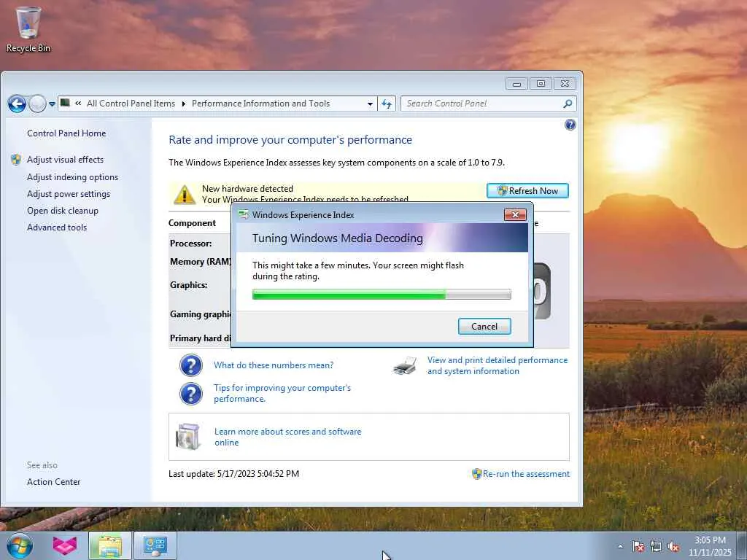This screenshot has height=560, width=747.
Task: Expand the breadcrumb arrow after All Control Panel Items
Action: tap(183, 104)
